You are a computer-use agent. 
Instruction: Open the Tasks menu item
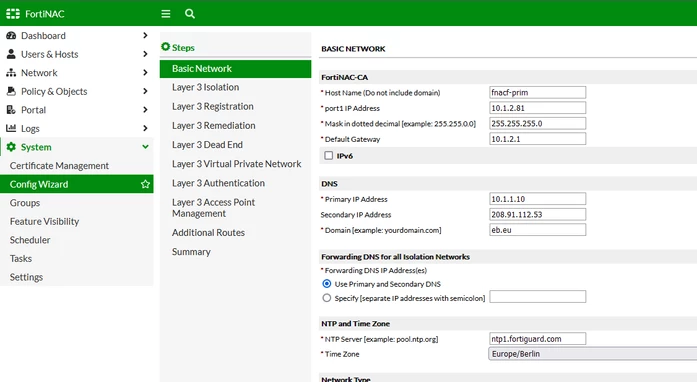(21, 258)
